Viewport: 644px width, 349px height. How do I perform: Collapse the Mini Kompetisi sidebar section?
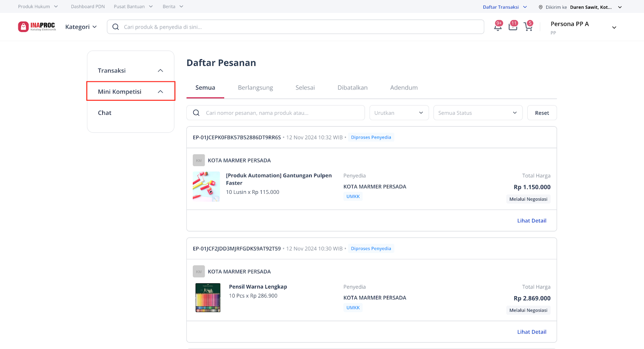[x=160, y=92]
